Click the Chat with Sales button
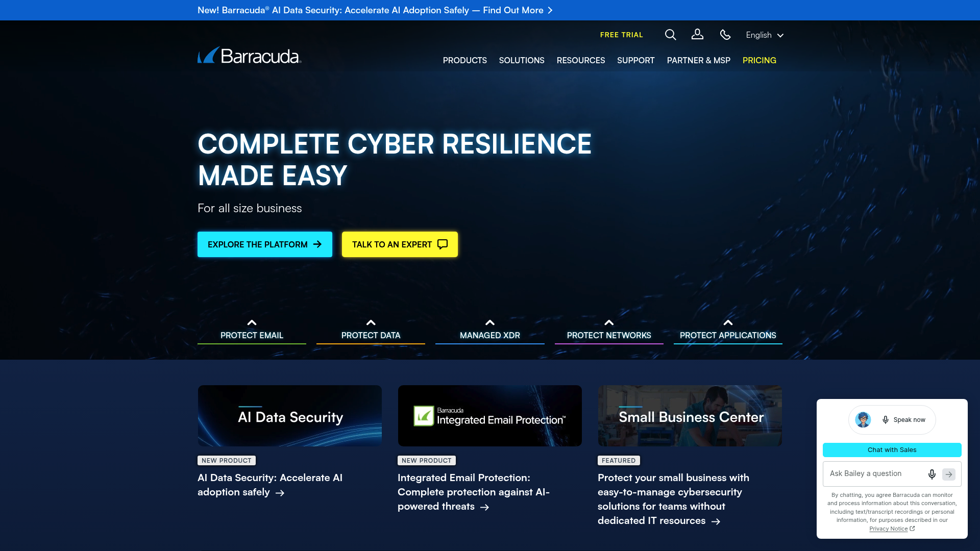 click(x=892, y=450)
